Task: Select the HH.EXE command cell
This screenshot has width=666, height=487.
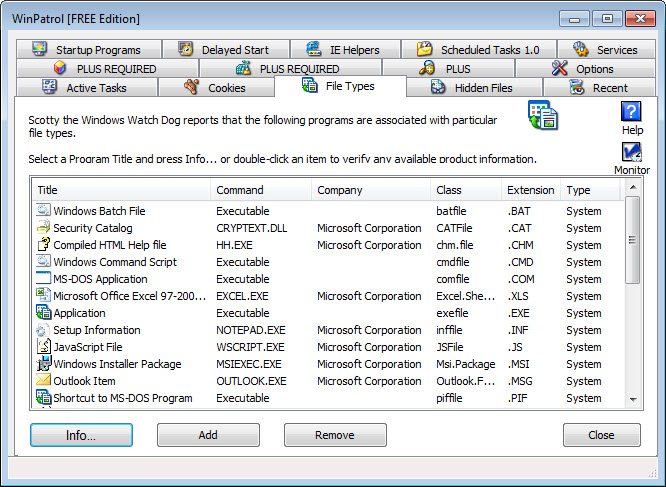Action: coord(234,245)
